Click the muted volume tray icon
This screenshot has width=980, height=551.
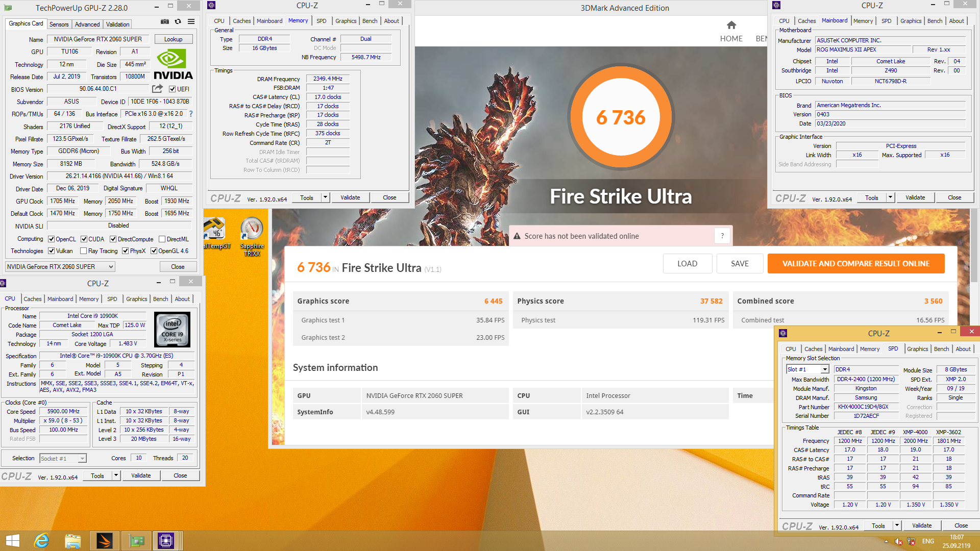[x=898, y=541]
